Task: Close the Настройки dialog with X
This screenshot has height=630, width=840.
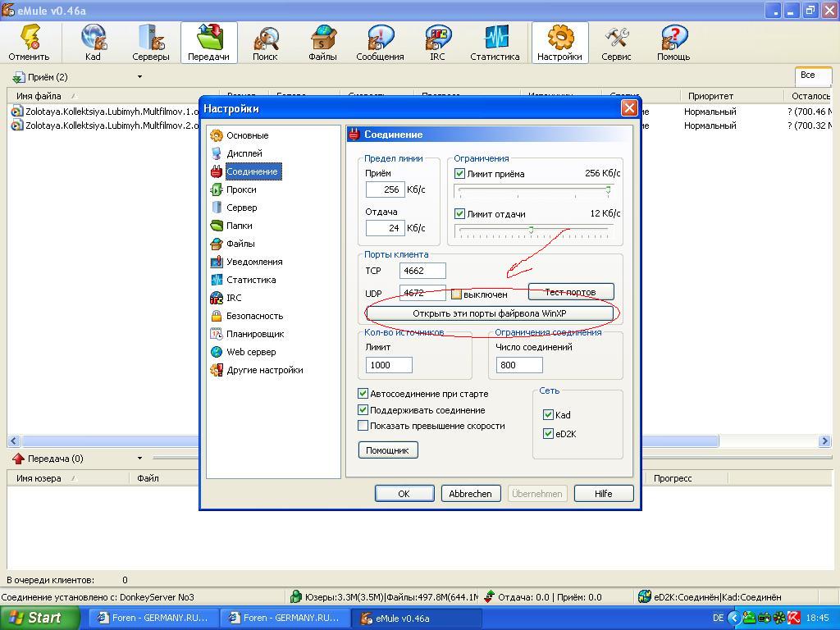Action: pos(629,108)
